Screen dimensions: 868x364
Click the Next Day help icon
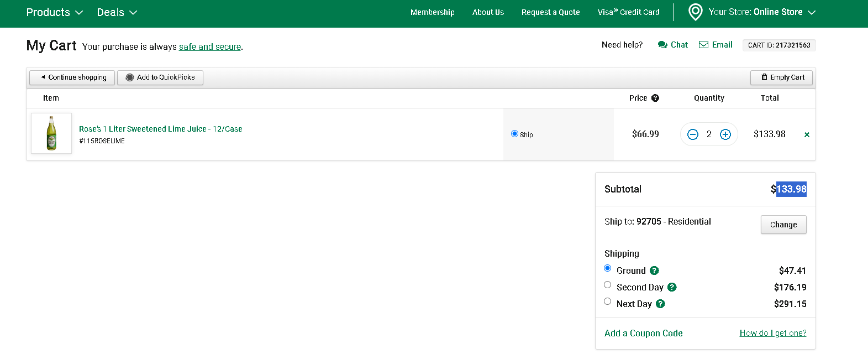661,304
